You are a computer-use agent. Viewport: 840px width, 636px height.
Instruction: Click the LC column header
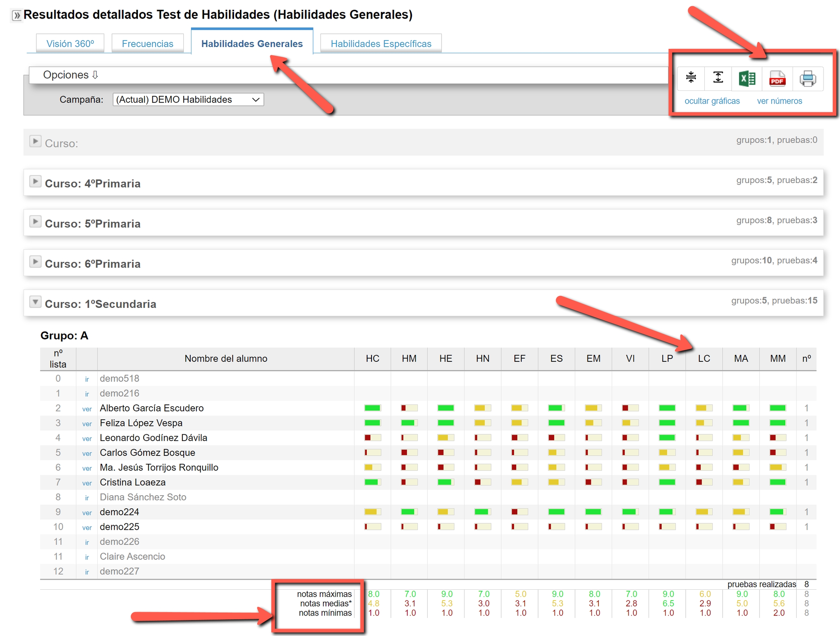[x=704, y=358]
